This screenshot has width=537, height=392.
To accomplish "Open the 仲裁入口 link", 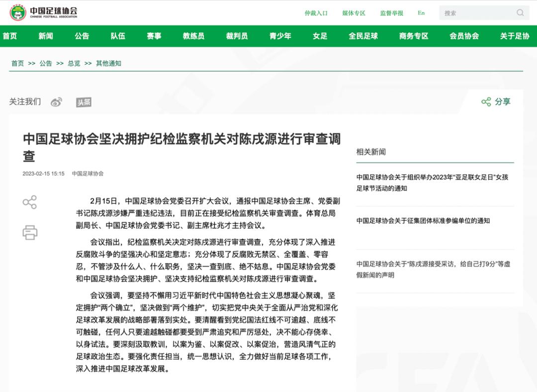I will tap(317, 12).
